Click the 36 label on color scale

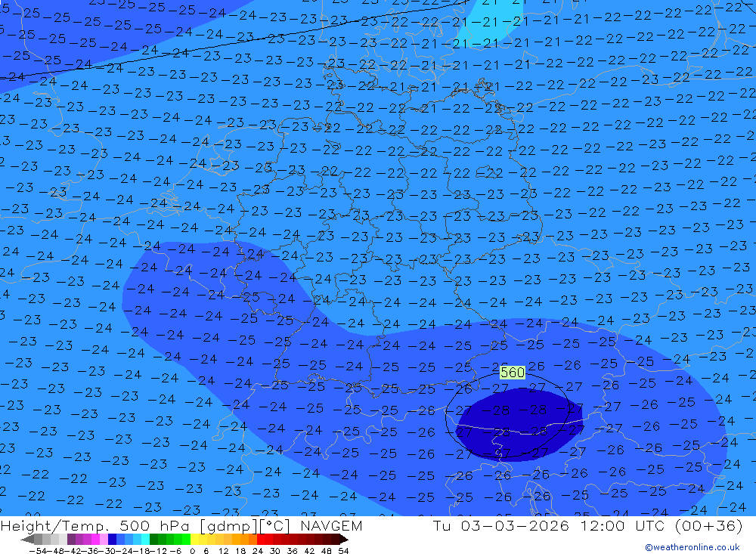[x=292, y=551]
